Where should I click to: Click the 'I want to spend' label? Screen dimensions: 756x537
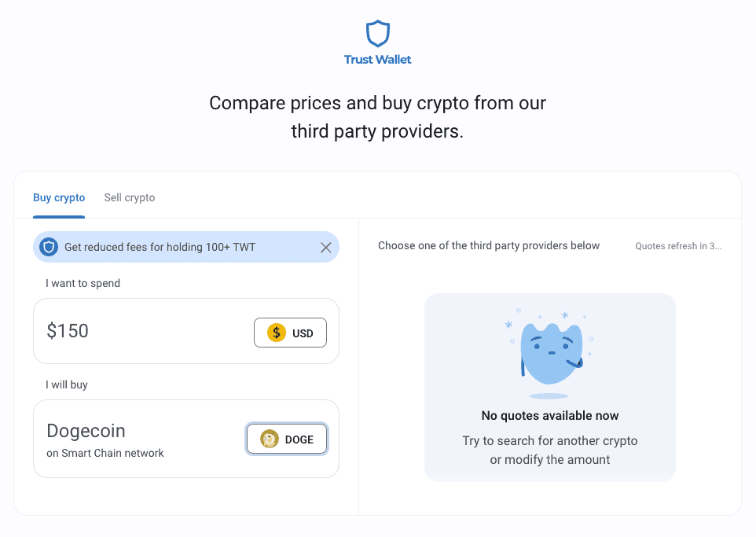pyautogui.click(x=83, y=283)
